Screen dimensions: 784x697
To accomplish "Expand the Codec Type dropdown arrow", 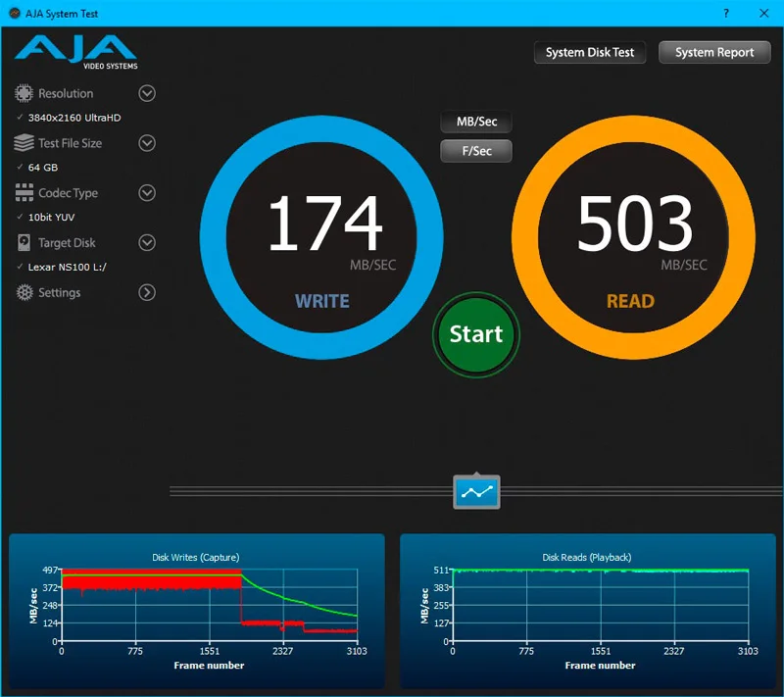I will [147, 192].
